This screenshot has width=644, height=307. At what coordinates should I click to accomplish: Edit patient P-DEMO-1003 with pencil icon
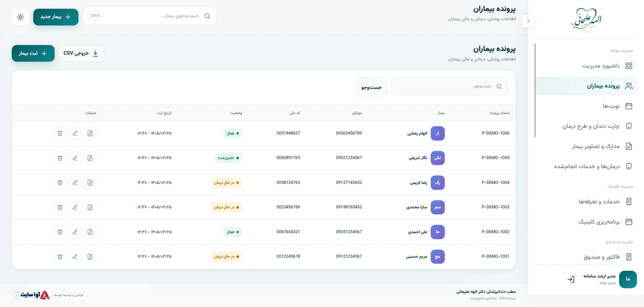(75, 207)
